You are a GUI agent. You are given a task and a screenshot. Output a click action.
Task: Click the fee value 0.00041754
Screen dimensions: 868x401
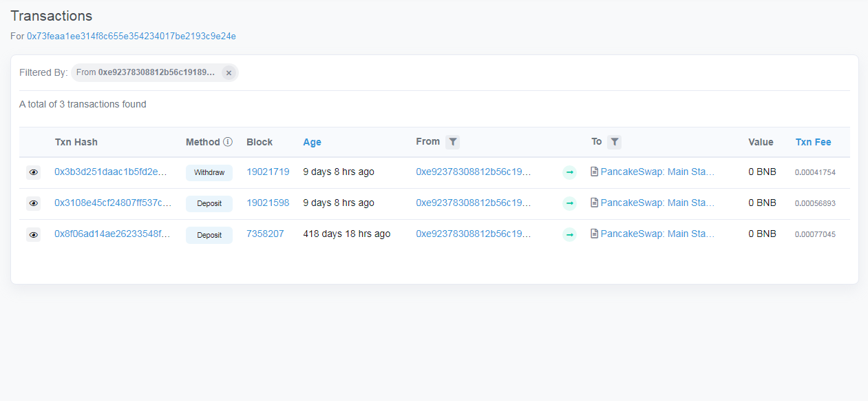tap(815, 172)
